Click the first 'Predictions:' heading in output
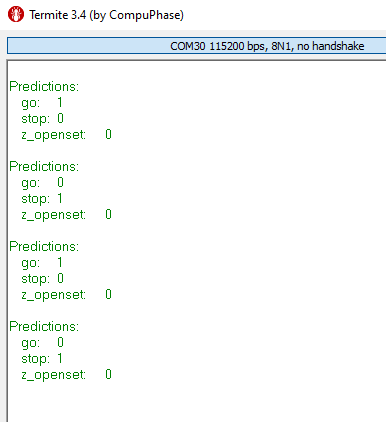The width and height of the screenshot is (386, 422). pyautogui.click(x=44, y=86)
